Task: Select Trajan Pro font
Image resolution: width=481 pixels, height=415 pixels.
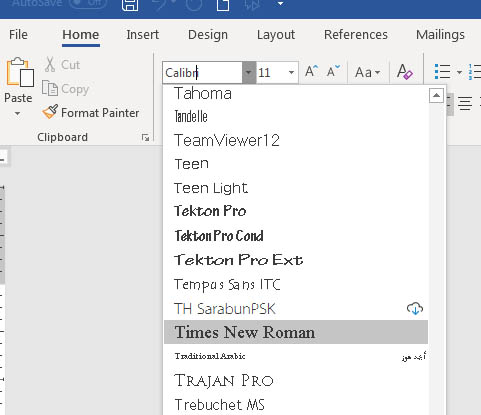Action: pyautogui.click(x=296, y=380)
